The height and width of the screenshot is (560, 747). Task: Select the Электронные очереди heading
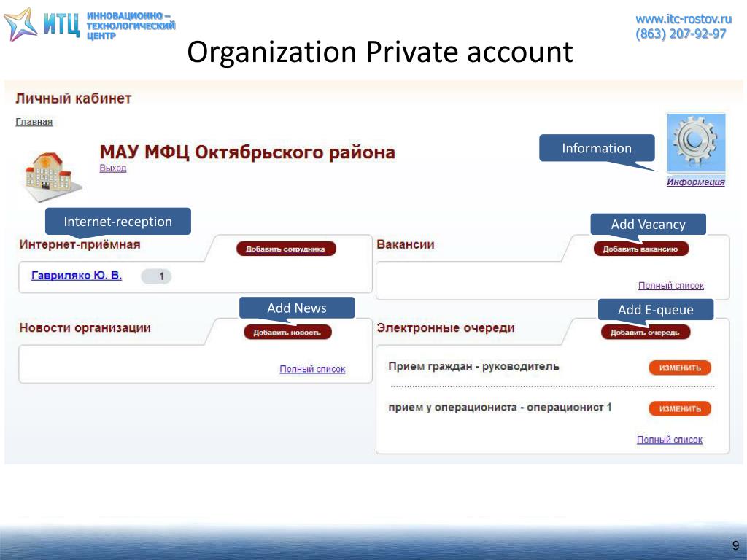[446, 327]
